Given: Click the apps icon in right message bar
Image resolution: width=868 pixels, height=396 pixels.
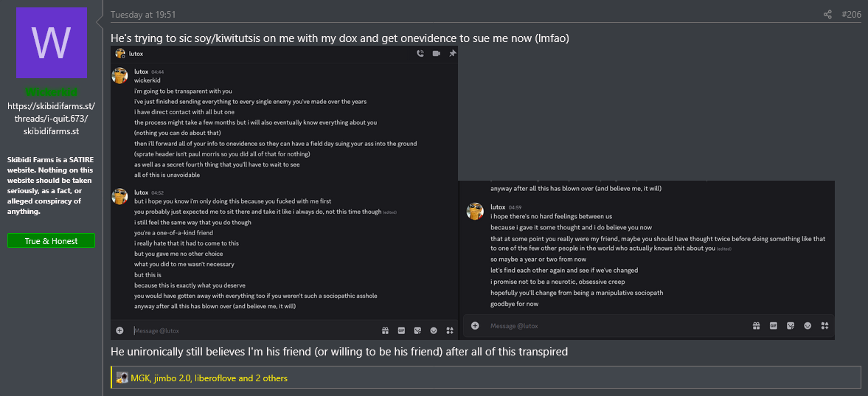Looking at the screenshot, I should (x=825, y=326).
